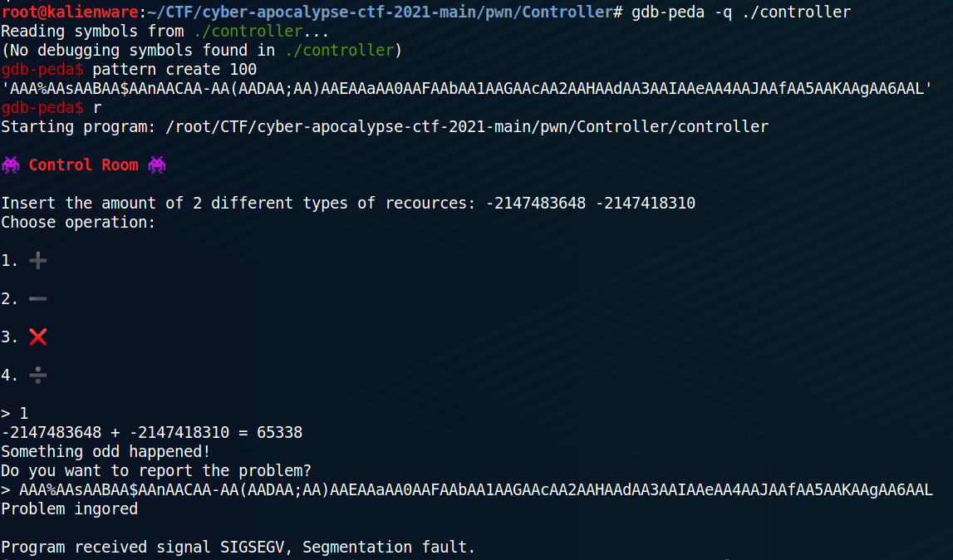The image size is (953, 560).
Task: Click the SIGSEGV segmentation fault message
Action: (x=238, y=547)
